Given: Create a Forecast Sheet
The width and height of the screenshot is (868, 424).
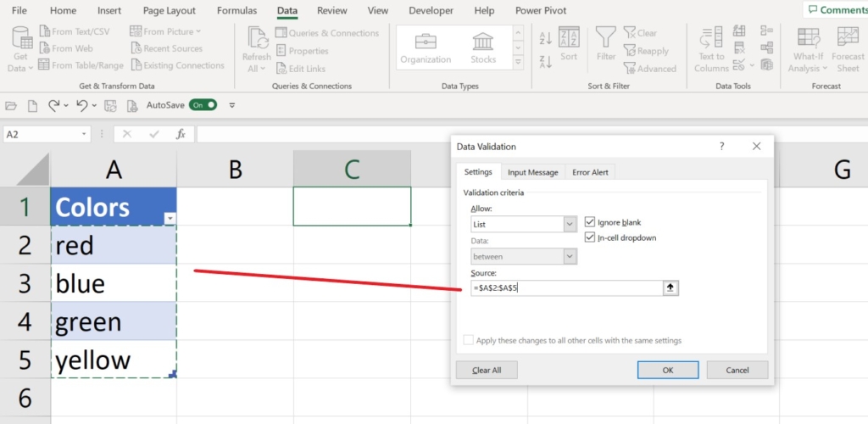Looking at the screenshot, I should (x=848, y=50).
